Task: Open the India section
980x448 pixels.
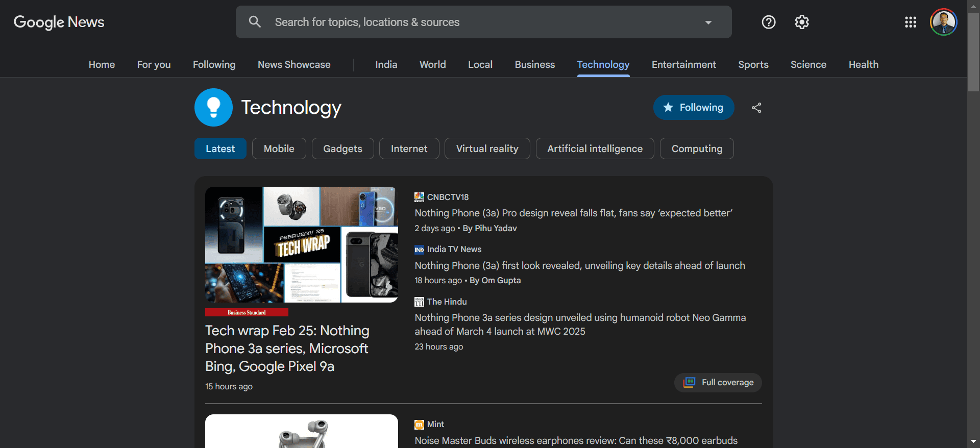Action: [386, 64]
